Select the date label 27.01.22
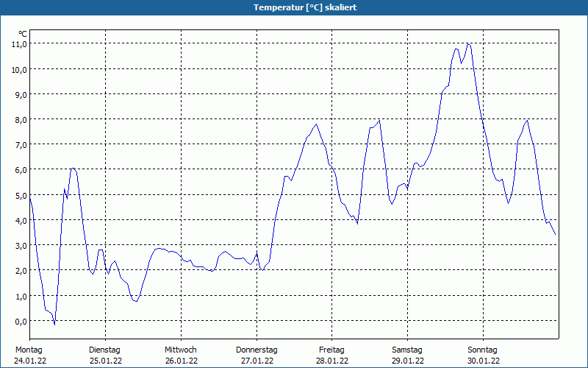Image resolution: width=588 pixels, height=368 pixels. (x=257, y=361)
